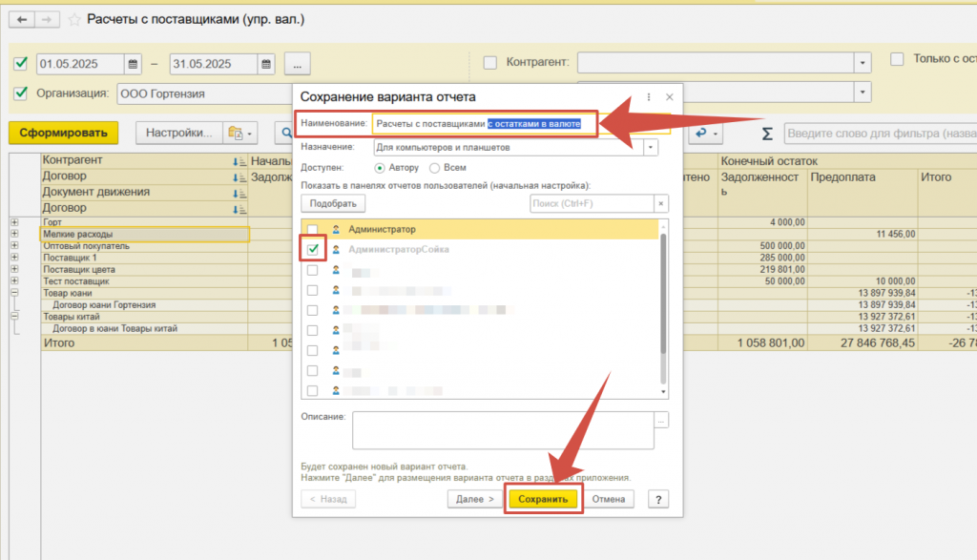This screenshot has height=560, width=977.
Task: Open the Назначение dropdown list
Action: (x=650, y=148)
